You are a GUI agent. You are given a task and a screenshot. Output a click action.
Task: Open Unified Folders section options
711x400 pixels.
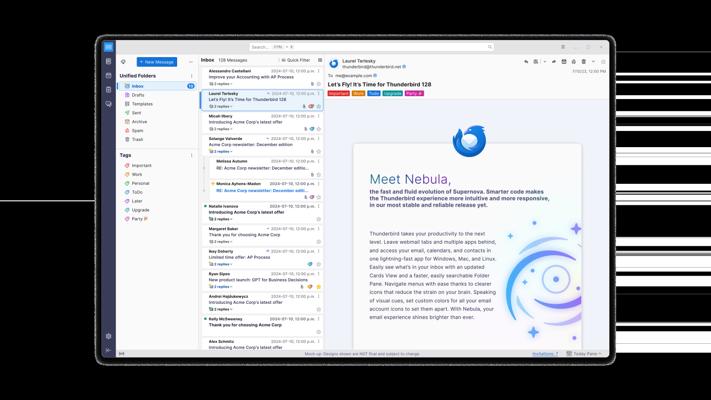(191, 76)
